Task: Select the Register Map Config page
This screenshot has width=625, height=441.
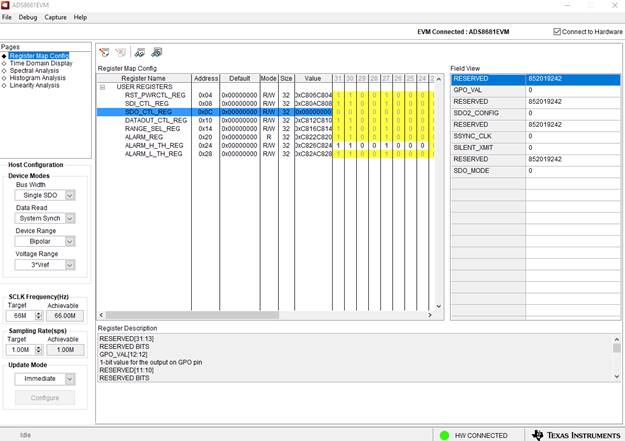Action: [39, 55]
